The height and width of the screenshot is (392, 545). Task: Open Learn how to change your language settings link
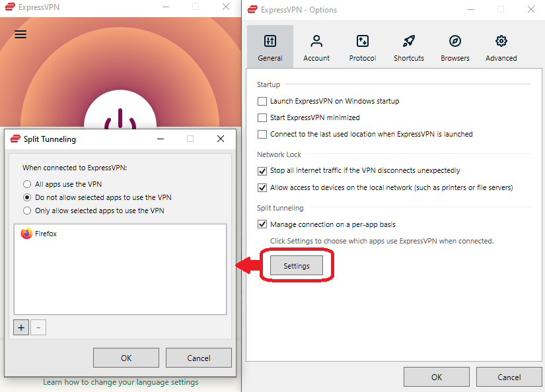coord(121,382)
